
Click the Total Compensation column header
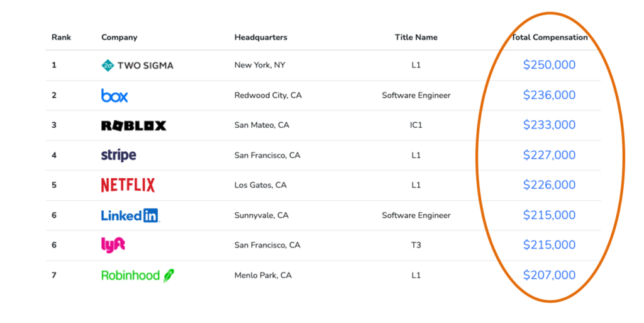pyautogui.click(x=550, y=37)
